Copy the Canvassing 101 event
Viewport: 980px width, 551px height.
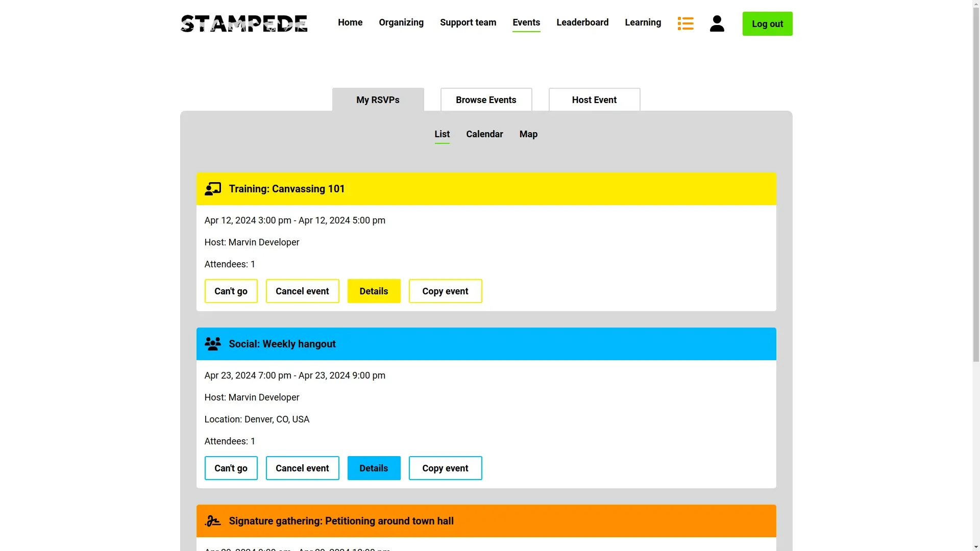pyautogui.click(x=446, y=291)
